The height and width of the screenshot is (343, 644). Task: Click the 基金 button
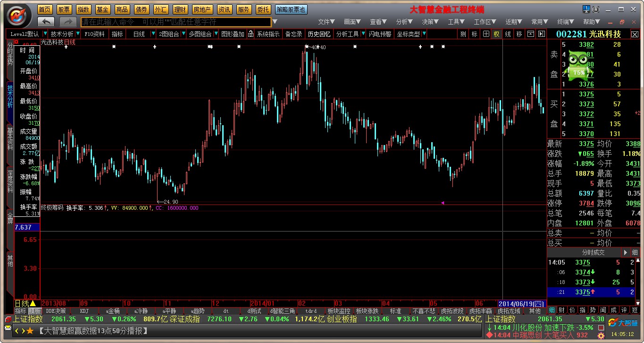(x=103, y=9)
